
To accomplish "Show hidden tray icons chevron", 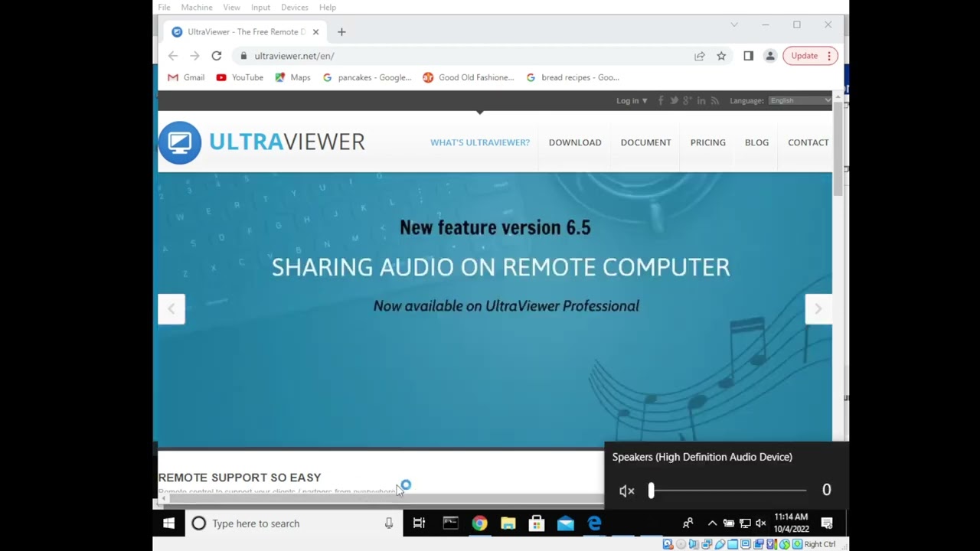I will (x=712, y=523).
